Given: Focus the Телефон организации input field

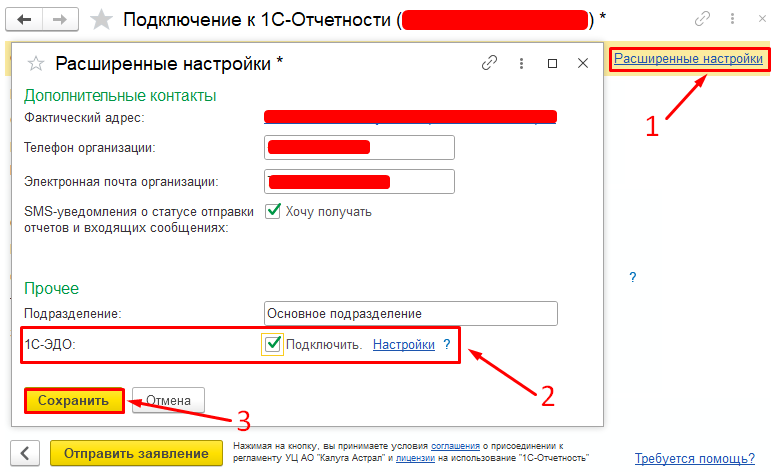Looking at the screenshot, I should pyautogui.click(x=359, y=147).
